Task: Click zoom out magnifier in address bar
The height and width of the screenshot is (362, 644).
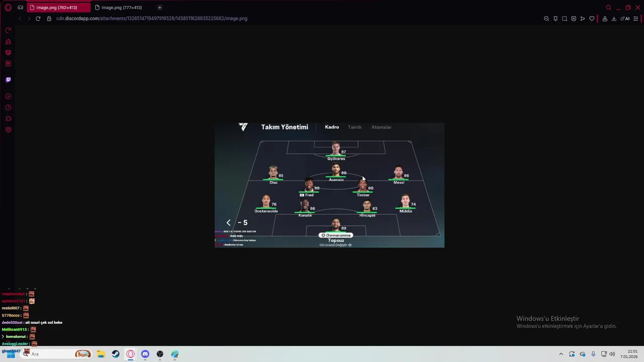Action: click(x=546, y=19)
